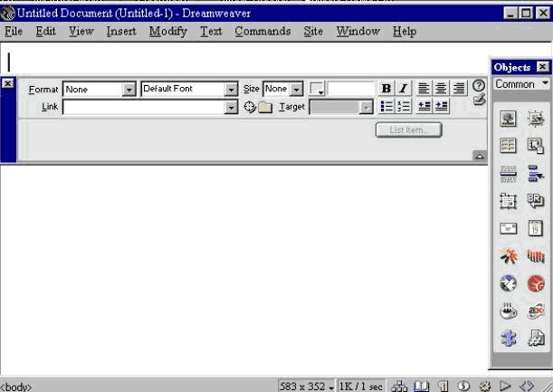Image resolution: width=553 pixels, height=392 pixels.
Task: Insert an E-mail Link object
Action: (509, 228)
